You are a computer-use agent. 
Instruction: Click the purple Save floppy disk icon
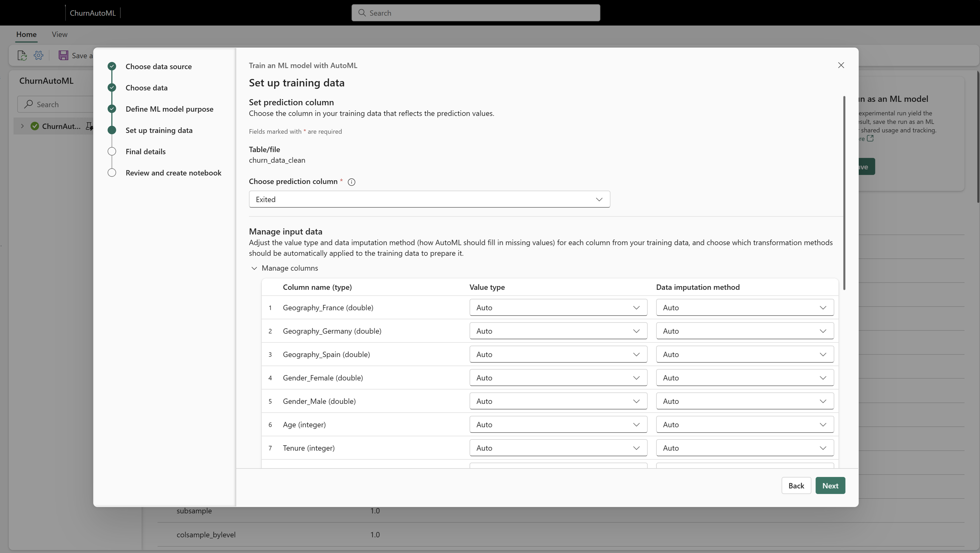63,56
